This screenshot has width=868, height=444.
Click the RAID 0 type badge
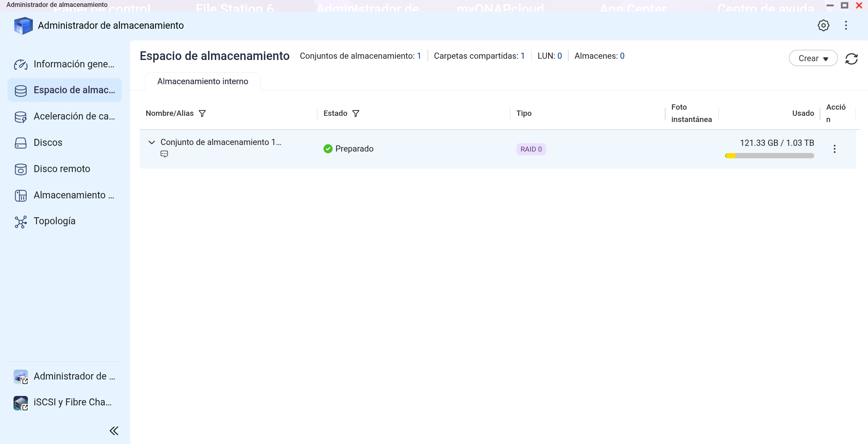[x=530, y=149]
